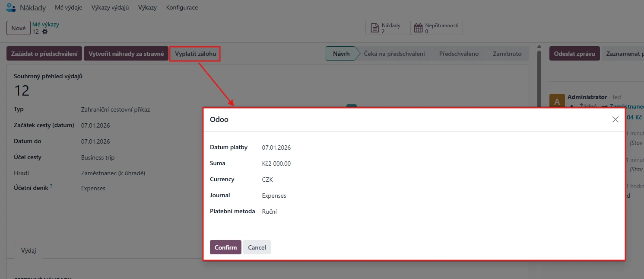Screen dimensions: 644x279
Task: Click the summary title 12
Action: coord(22,90)
